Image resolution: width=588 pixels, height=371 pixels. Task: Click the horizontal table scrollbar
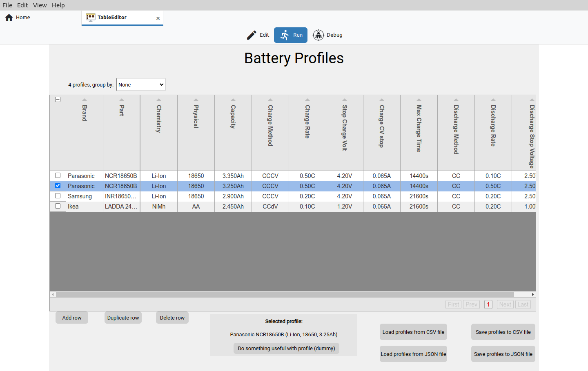(x=285, y=294)
